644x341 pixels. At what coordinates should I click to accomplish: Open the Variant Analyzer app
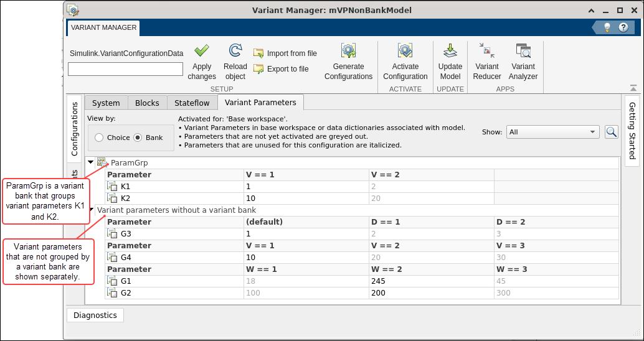pos(523,62)
